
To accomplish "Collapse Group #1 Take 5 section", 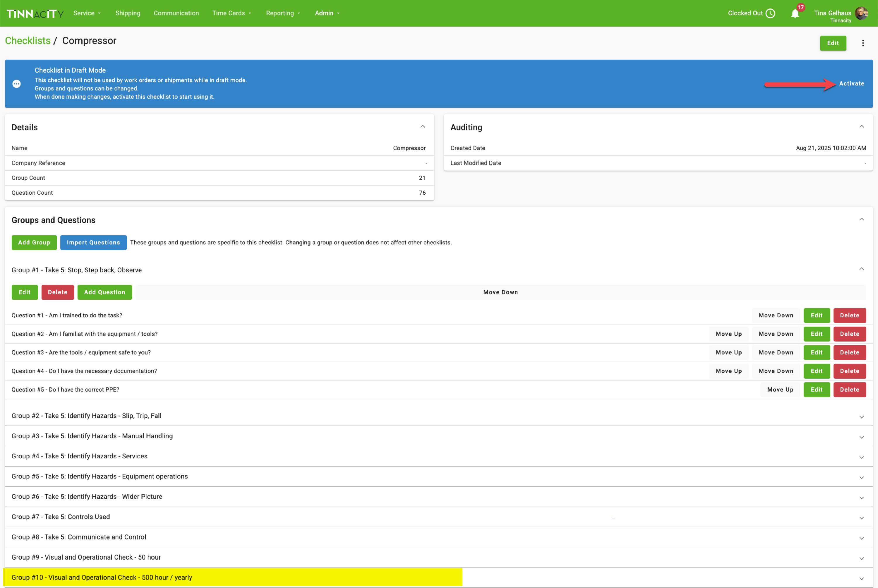I will pyautogui.click(x=862, y=269).
